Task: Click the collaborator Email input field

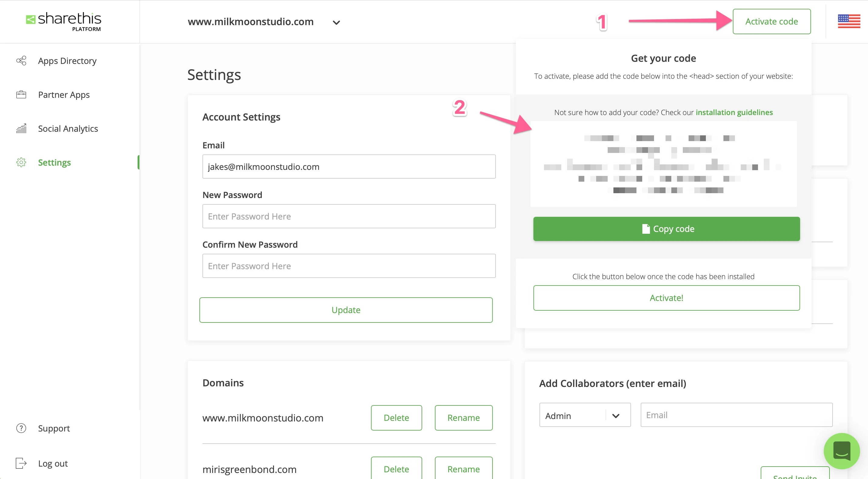Action: pyautogui.click(x=736, y=415)
